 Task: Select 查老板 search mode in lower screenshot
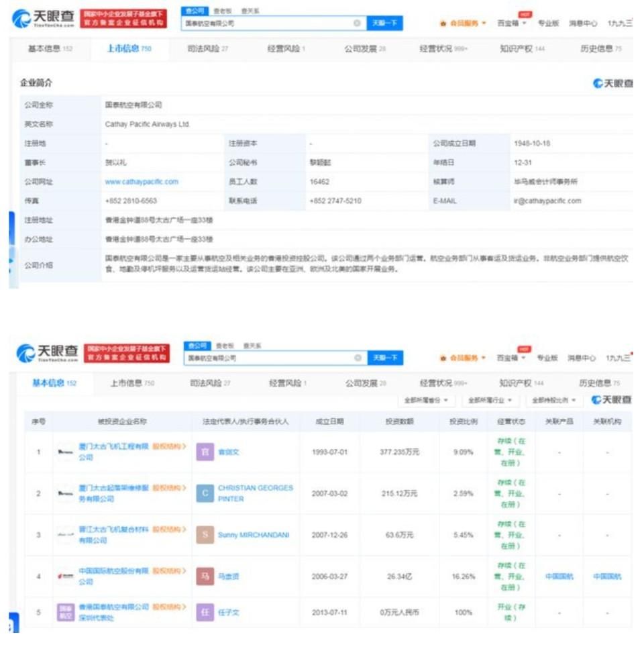click(x=225, y=346)
